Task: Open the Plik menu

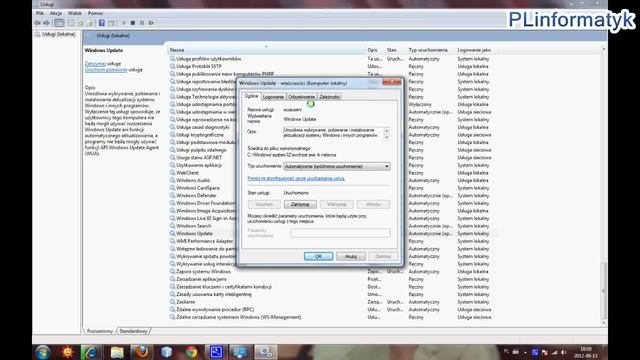Action: click(40, 13)
